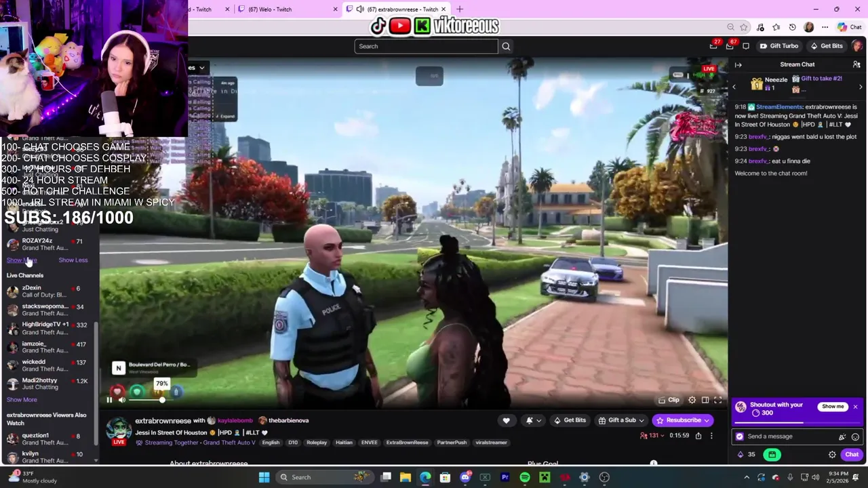Screen dimensions: 868x488
Task: Expand the 131 viewer count dropdown
Action: [652, 435]
